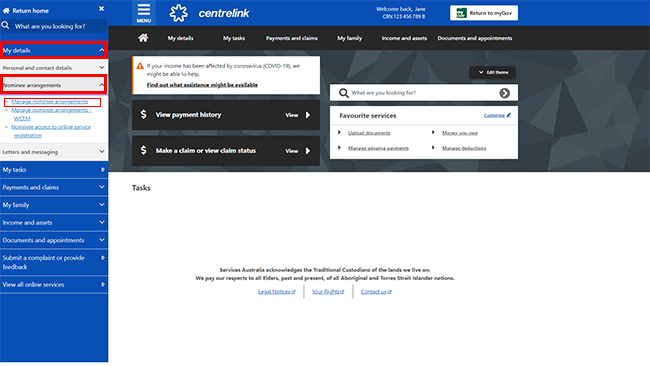
Task: Close the sidebar menu with X icon
Action: pos(102,8)
